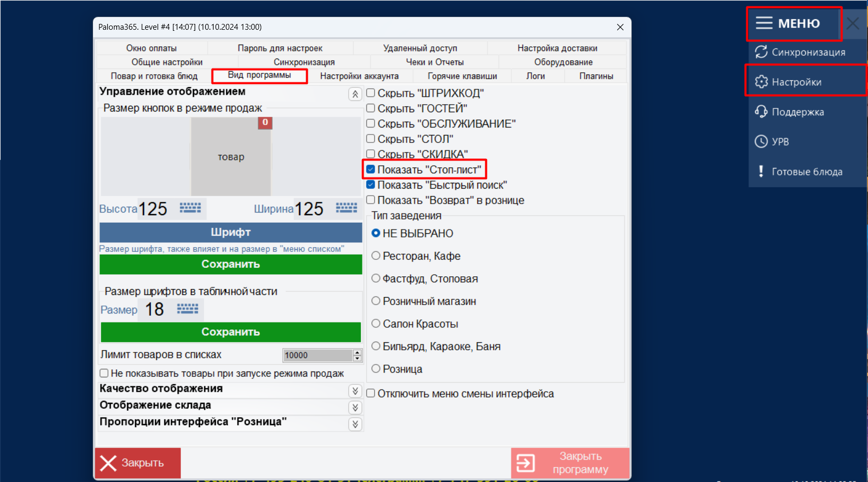
Task: Expand Качество отображения section
Action: pyautogui.click(x=355, y=391)
